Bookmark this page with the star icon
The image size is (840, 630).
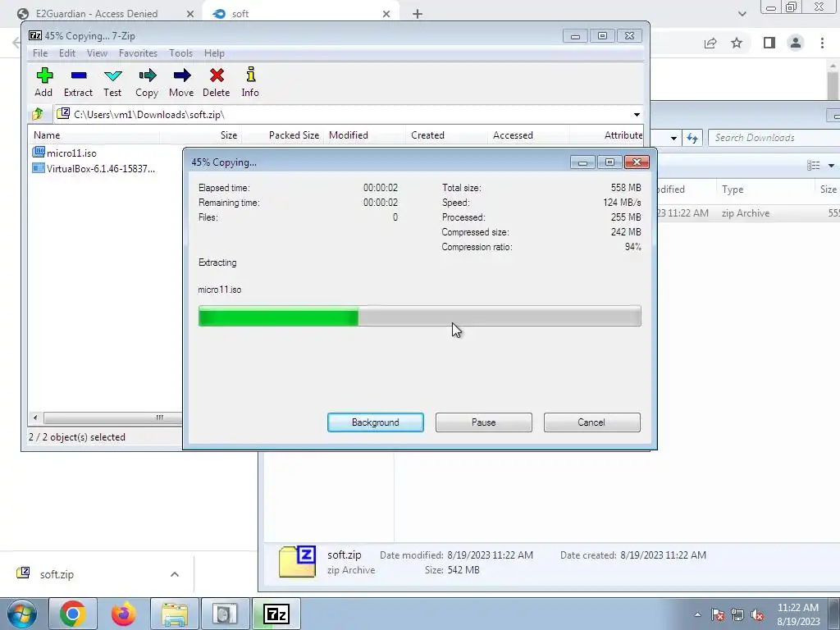click(x=737, y=43)
